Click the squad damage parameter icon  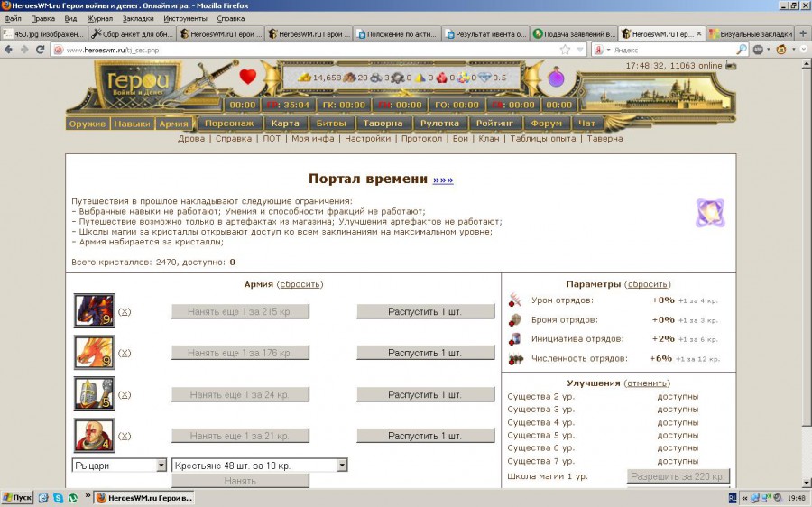[x=515, y=300]
